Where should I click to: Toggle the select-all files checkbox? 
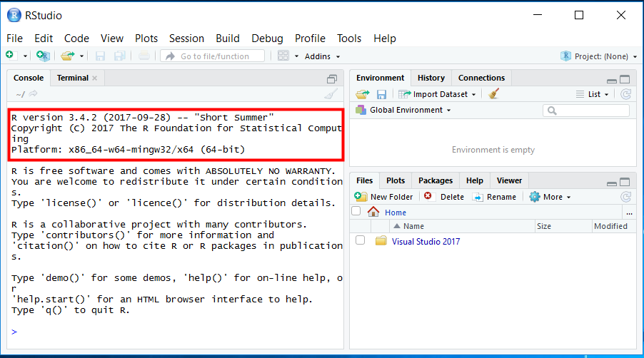pos(356,211)
